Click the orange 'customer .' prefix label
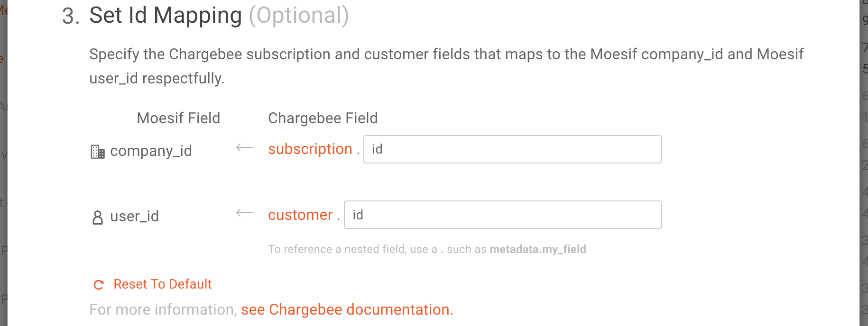The width and height of the screenshot is (868, 326). click(x=304, y=215)
